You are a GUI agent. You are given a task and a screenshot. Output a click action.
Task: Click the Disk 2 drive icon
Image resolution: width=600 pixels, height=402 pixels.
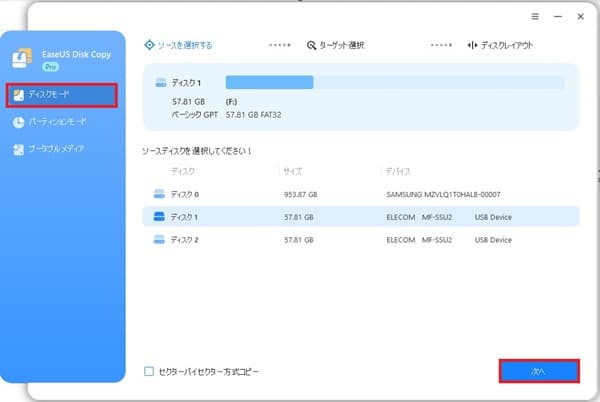coord(159,239)
